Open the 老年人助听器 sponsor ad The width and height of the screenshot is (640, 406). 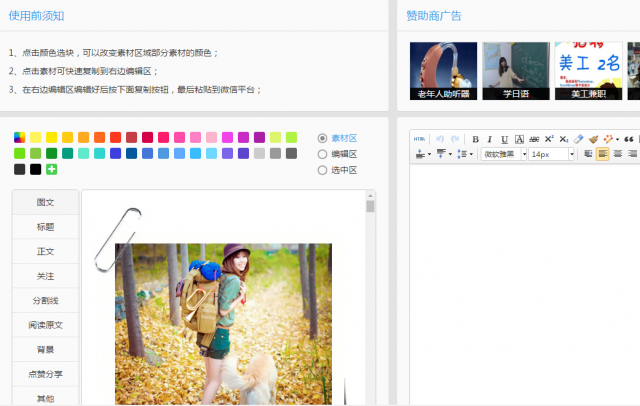click(x=443, y=71)
